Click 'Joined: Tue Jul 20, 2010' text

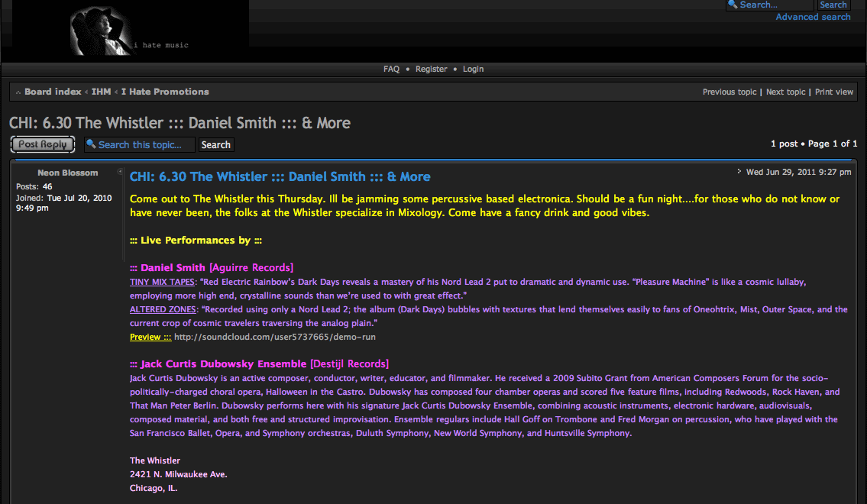[x=63, y=198]
